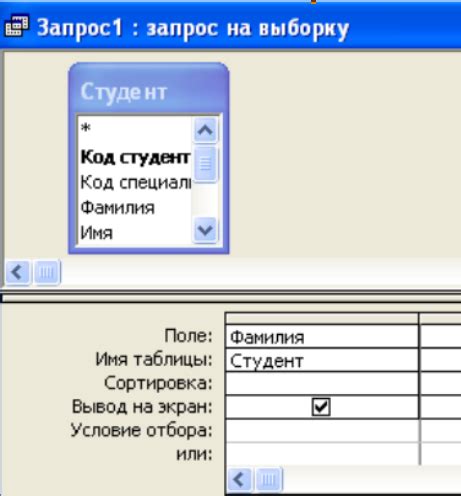Select Код студент field in Студент table
This screenshot has height=496, width=461.
(x=135, y=157)
